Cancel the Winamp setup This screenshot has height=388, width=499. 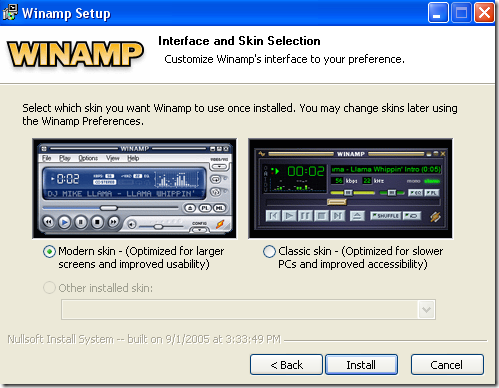coord(447,365)
